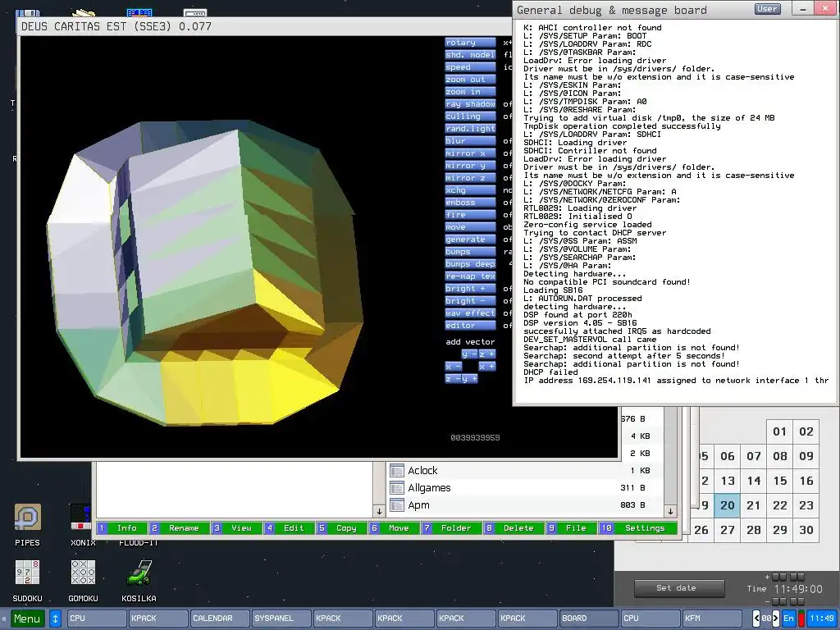Select day 21 in calendar
The width and height of the screenshot is (840, 630).
tap(754, 505)
